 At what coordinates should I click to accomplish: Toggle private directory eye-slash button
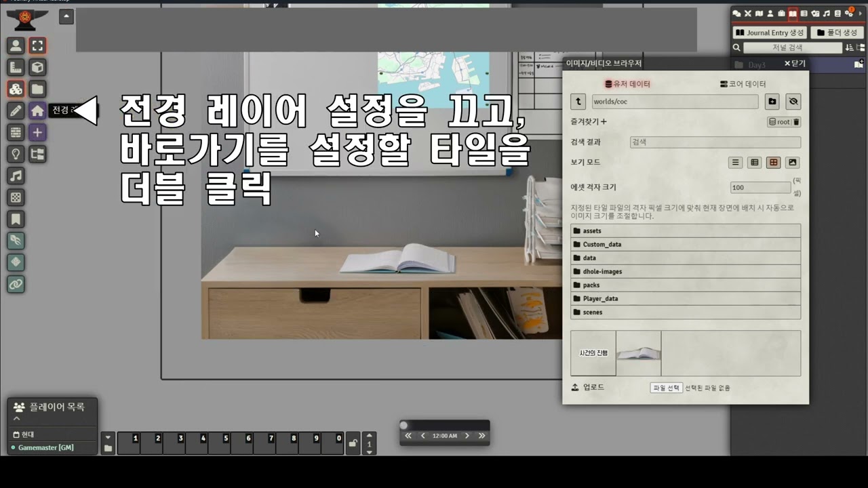793,102
